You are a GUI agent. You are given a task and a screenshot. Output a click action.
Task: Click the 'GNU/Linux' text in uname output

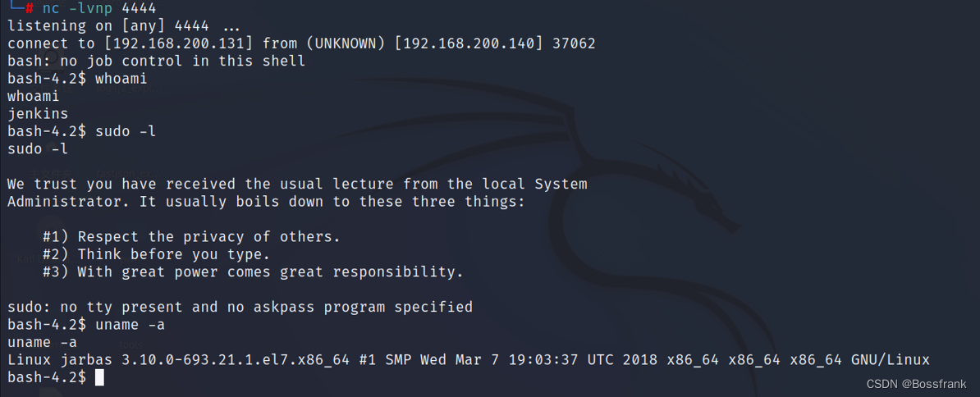pos(890,360)
